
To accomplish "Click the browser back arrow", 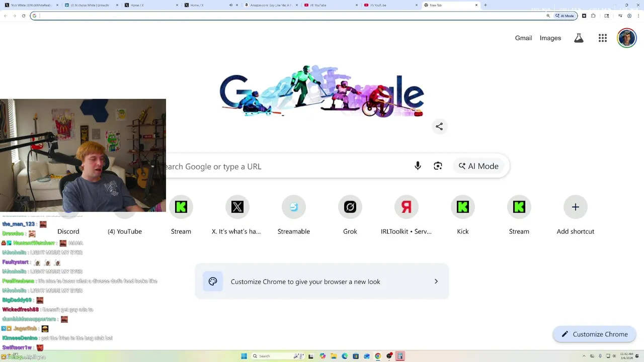I will (x=6, y=16).
